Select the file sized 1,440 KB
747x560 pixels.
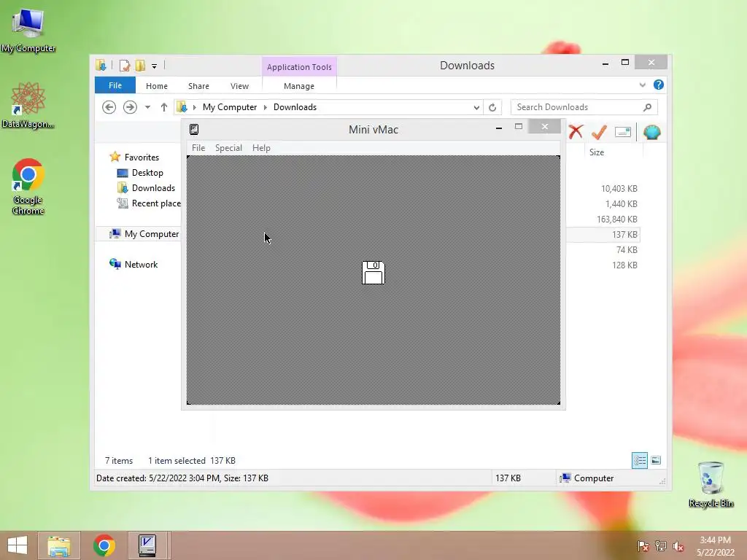(622, 204)
